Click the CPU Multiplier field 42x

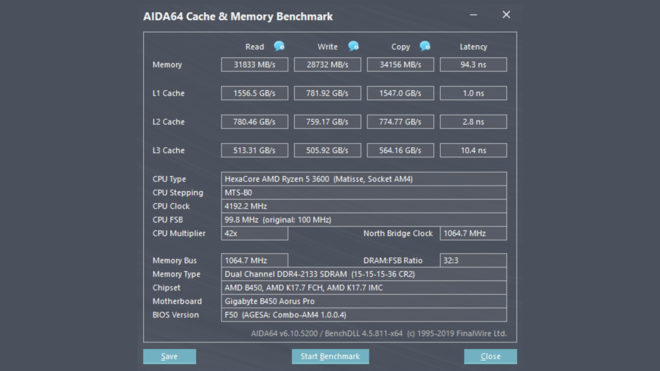tap(255, 233)
